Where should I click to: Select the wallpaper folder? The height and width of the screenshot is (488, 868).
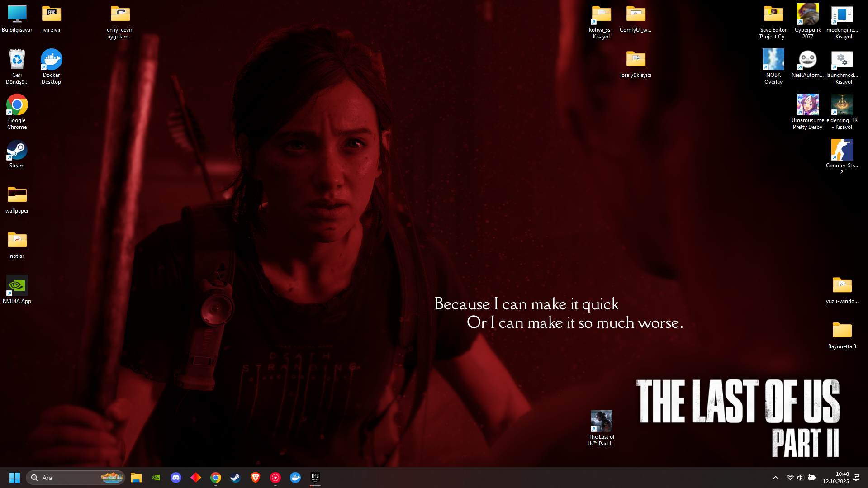click(x=17, y=199)
